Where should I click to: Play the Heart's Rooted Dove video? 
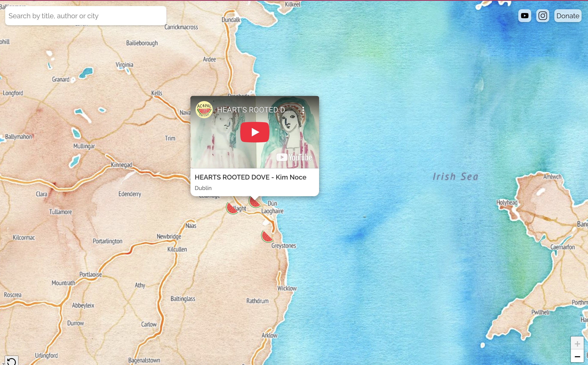[255, 132]
